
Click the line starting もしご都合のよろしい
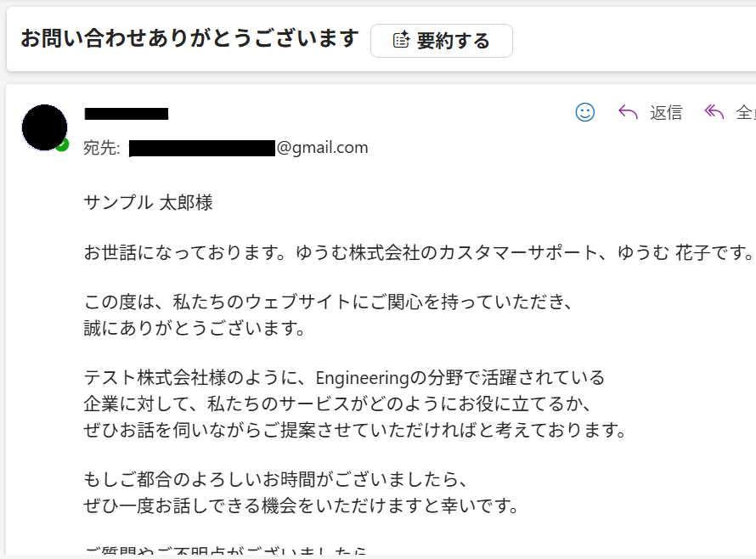tap(276, 477)
